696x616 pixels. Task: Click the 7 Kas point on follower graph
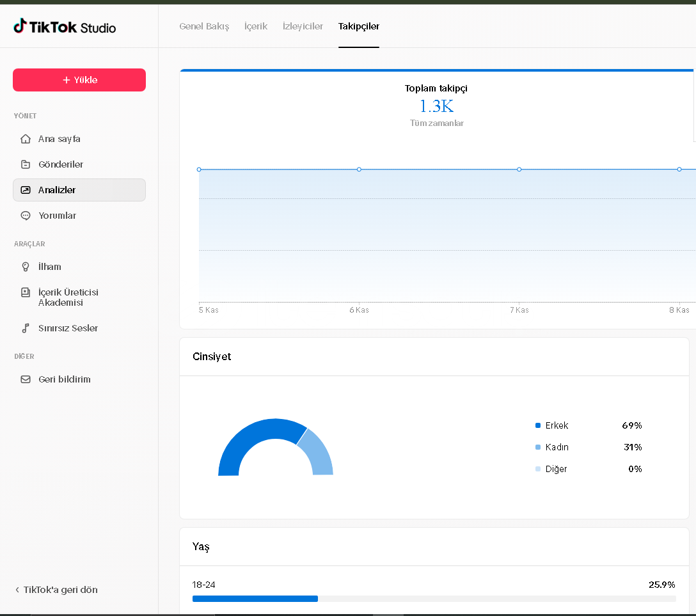click(519, 170)
